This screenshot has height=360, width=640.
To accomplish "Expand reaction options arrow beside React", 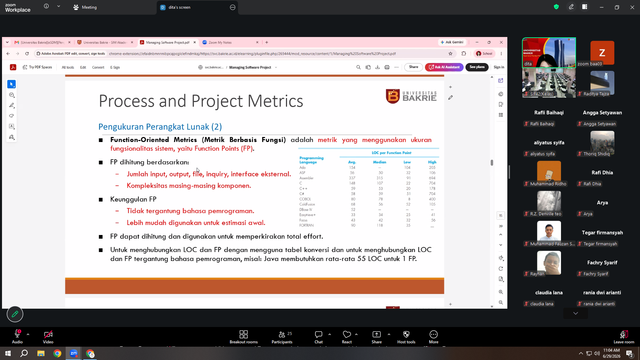I will (356, 334).
